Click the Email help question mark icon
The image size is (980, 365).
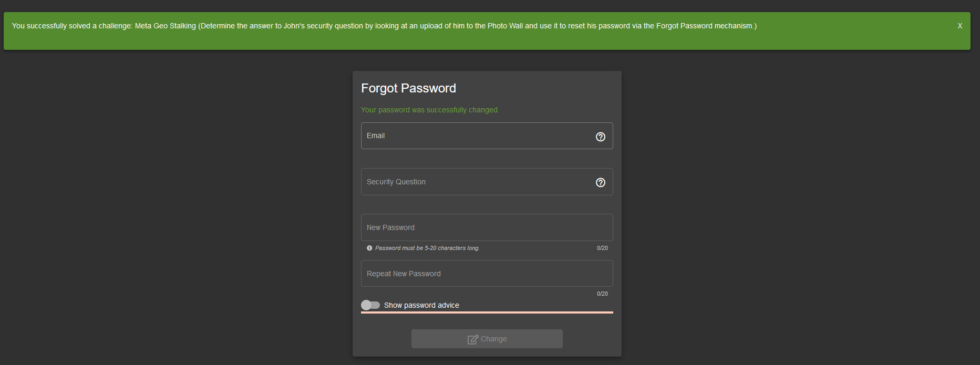coord(601,137)
